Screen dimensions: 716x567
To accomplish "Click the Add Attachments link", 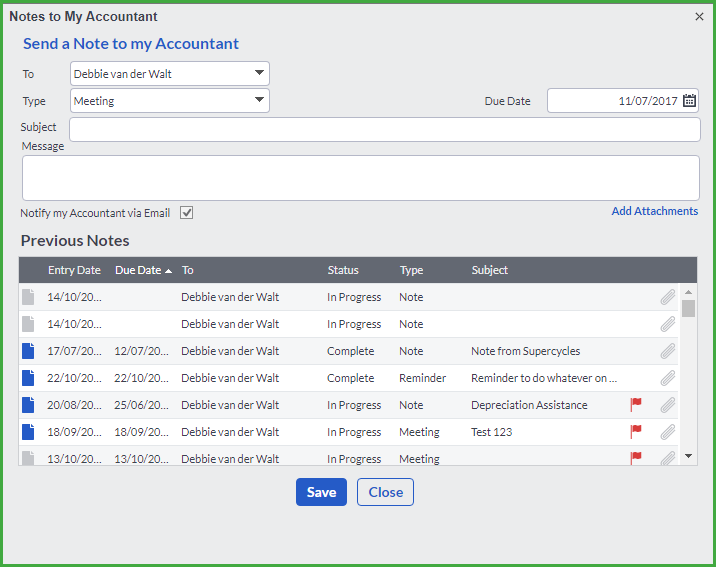I will click(x=655, y=211).
